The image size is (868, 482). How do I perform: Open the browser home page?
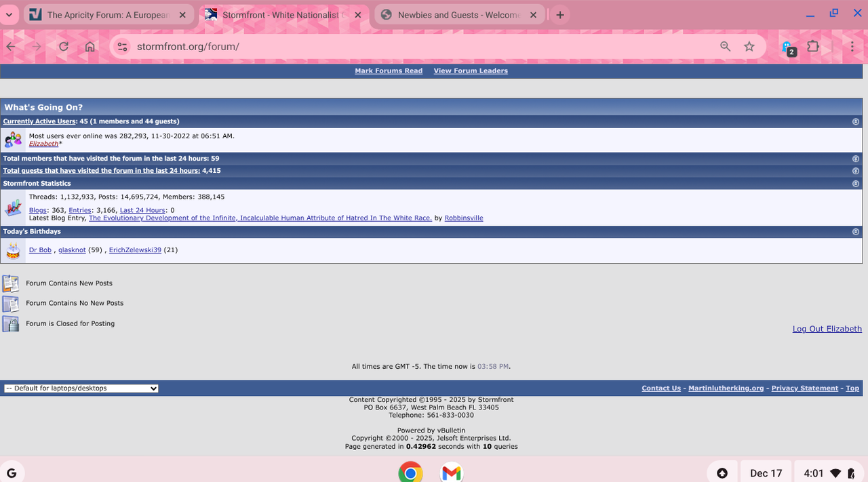coord(90,46)
